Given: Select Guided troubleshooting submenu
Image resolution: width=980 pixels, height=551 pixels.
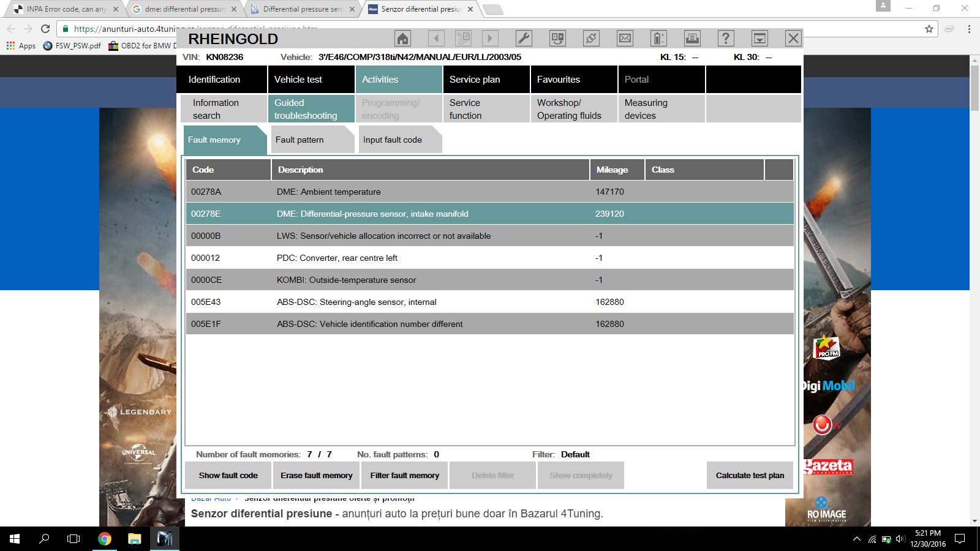Looking at the screenshot, I should tap(311, 109).
